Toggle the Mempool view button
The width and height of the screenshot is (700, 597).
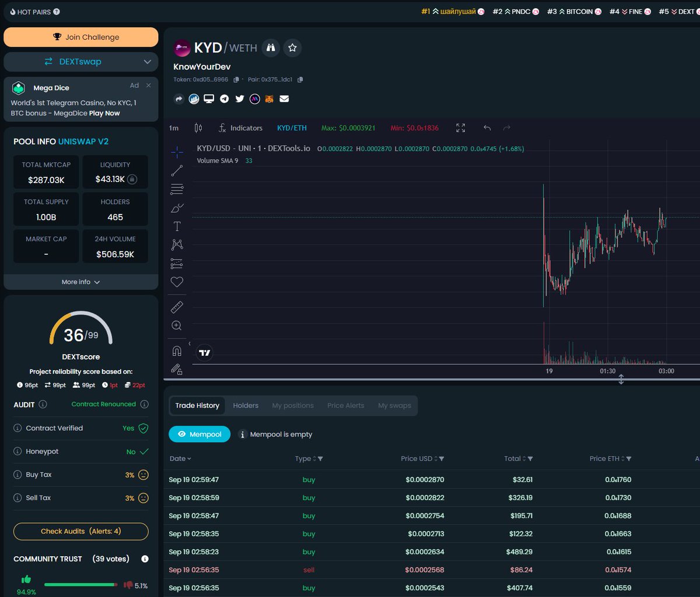tap(199, 434)
